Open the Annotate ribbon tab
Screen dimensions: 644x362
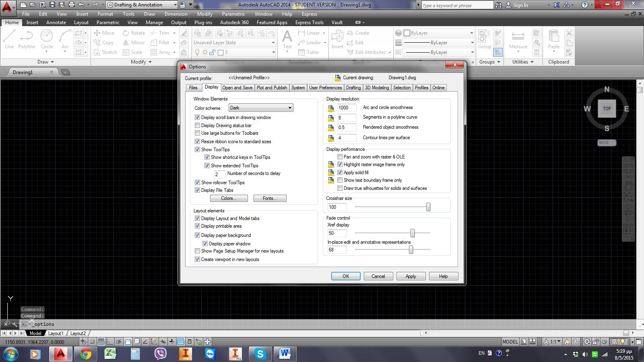coord(56,23)
